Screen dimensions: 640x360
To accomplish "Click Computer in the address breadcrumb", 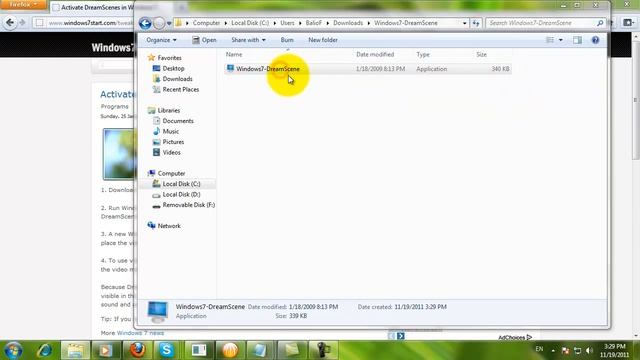I will click(x=206, y=23).
